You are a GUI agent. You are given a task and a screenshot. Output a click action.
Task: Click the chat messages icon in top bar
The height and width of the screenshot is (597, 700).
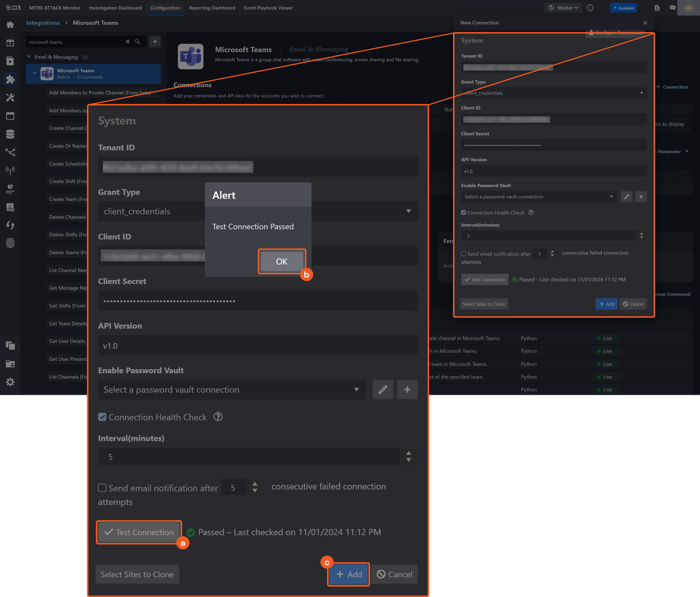pos(672,8)
